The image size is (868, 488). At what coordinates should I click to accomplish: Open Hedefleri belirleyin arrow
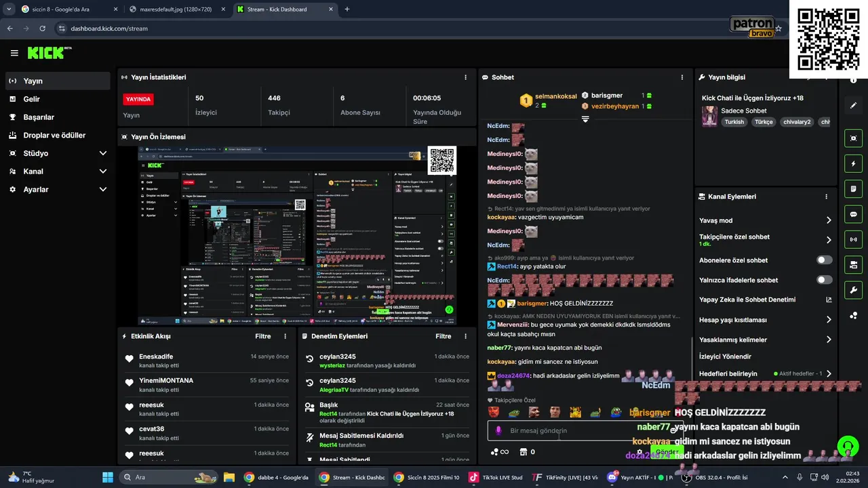click(x=829, y=373)
